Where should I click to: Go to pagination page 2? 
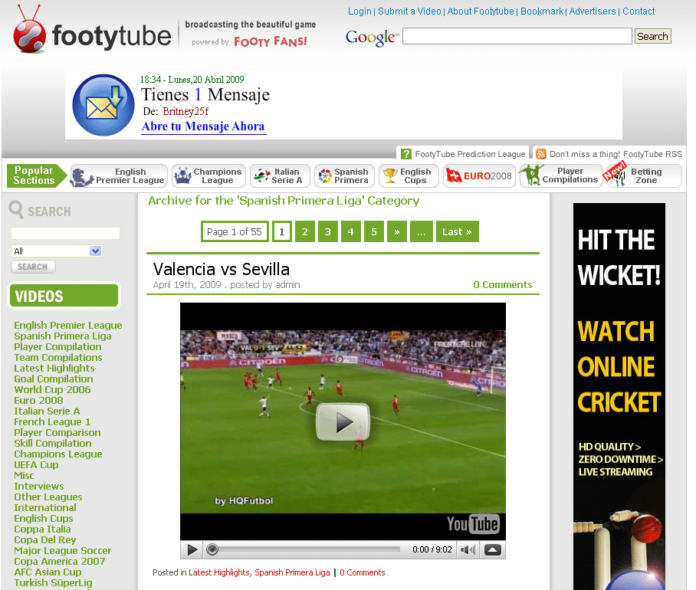click(x=304, y=232)
